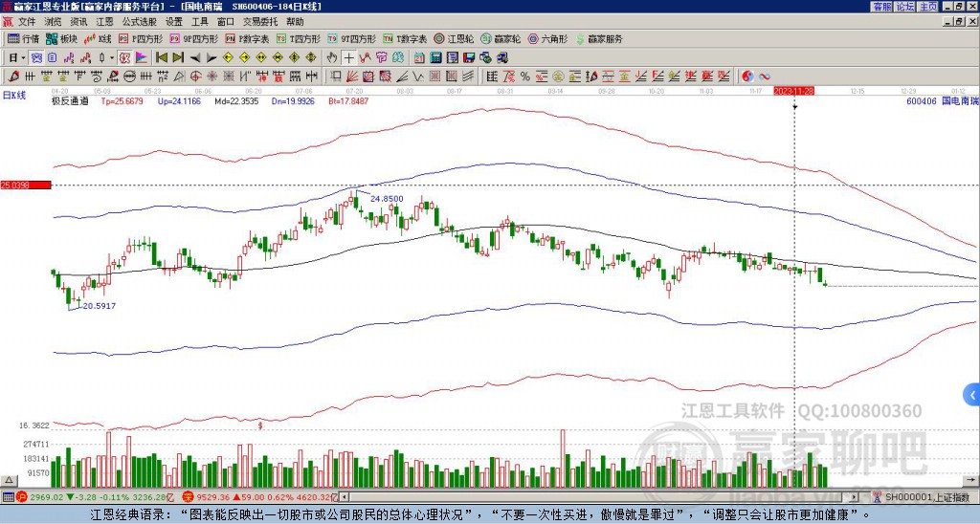Click the up-triangle button beside volume panel
The width and height of the screenshot is (980, 524).
pos(8,480)
